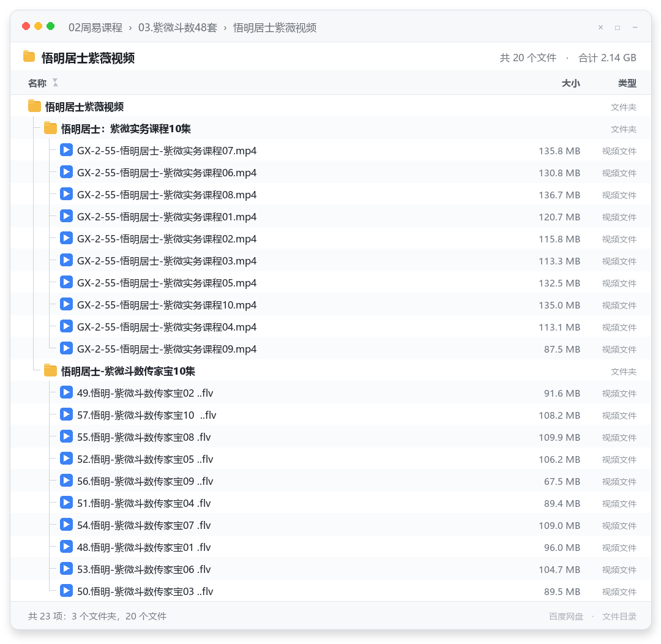Click the 名称 column header
661x644 pixels.
pyautogui.click(x=37, y=83)
